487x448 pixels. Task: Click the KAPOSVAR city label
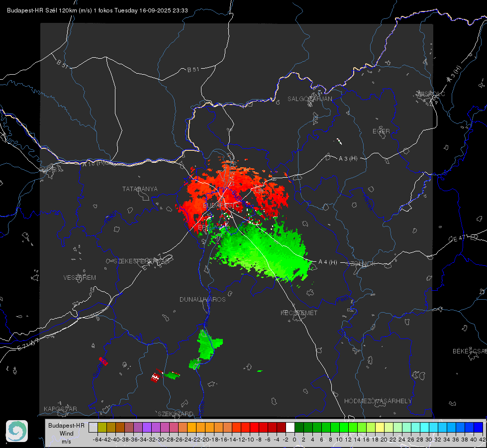(x=60, y=409)
